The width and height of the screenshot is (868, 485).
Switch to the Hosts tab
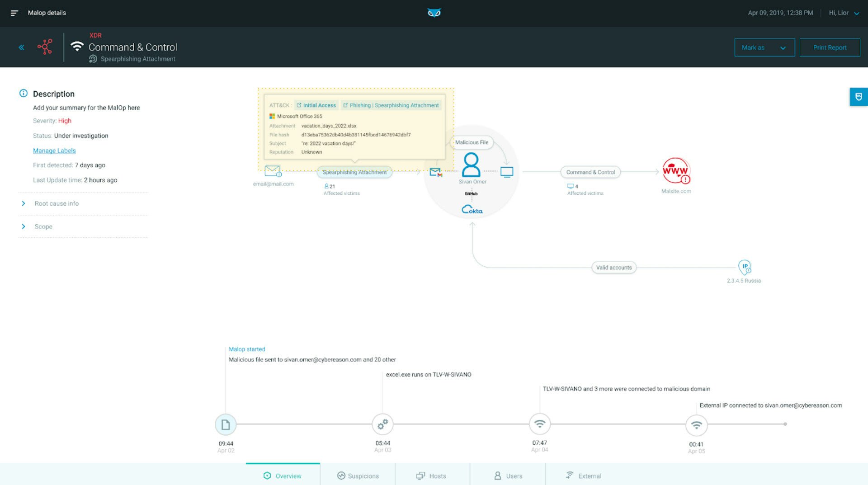[x=431, y=476]
